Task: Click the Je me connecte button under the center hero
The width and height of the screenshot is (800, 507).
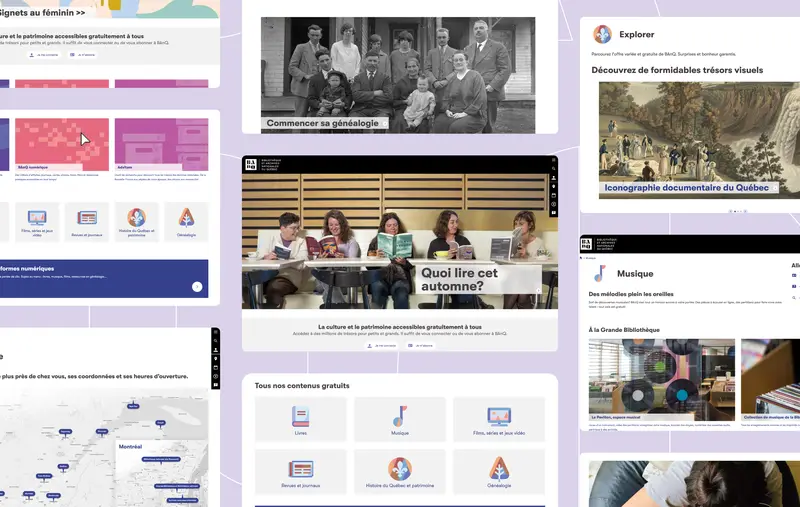Action: click(x=382, y=345)
